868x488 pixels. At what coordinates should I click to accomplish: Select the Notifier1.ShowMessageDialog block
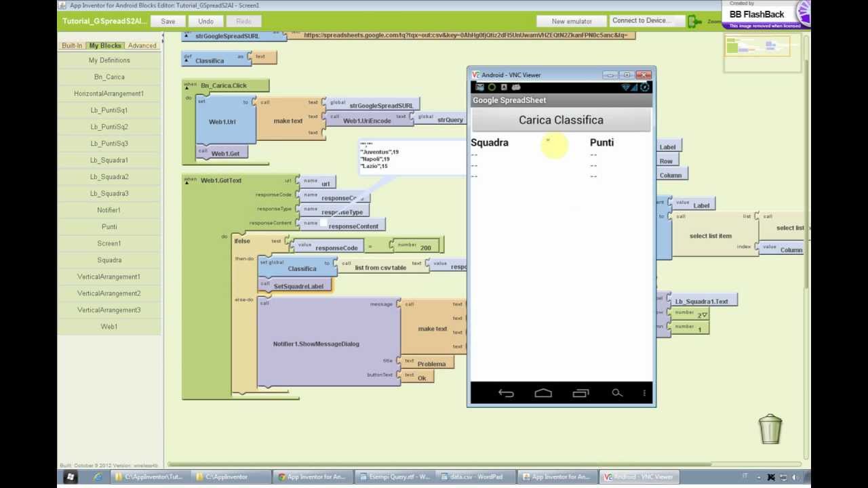pyautogui.click(x=328, y=344)
